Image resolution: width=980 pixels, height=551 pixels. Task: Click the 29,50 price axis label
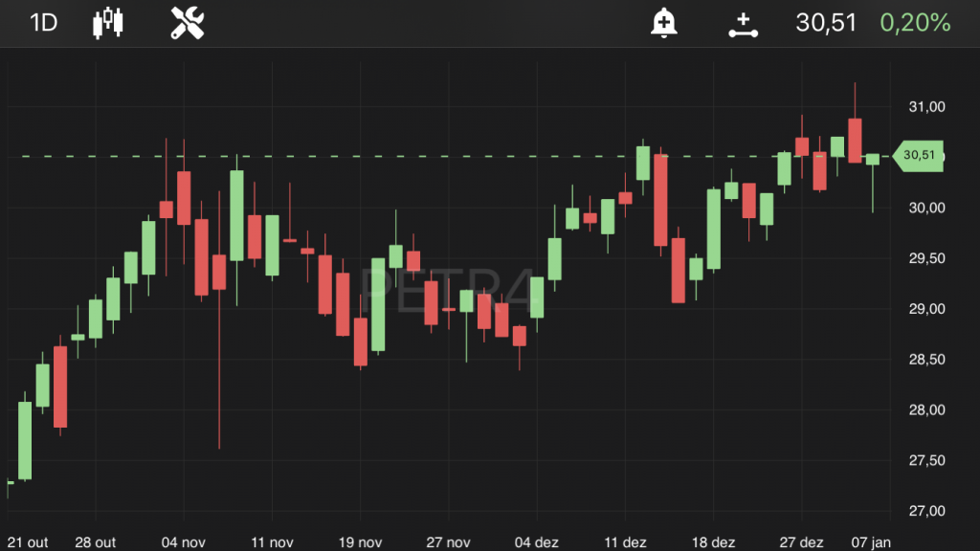pyautogui.click(x=926, y=258)
